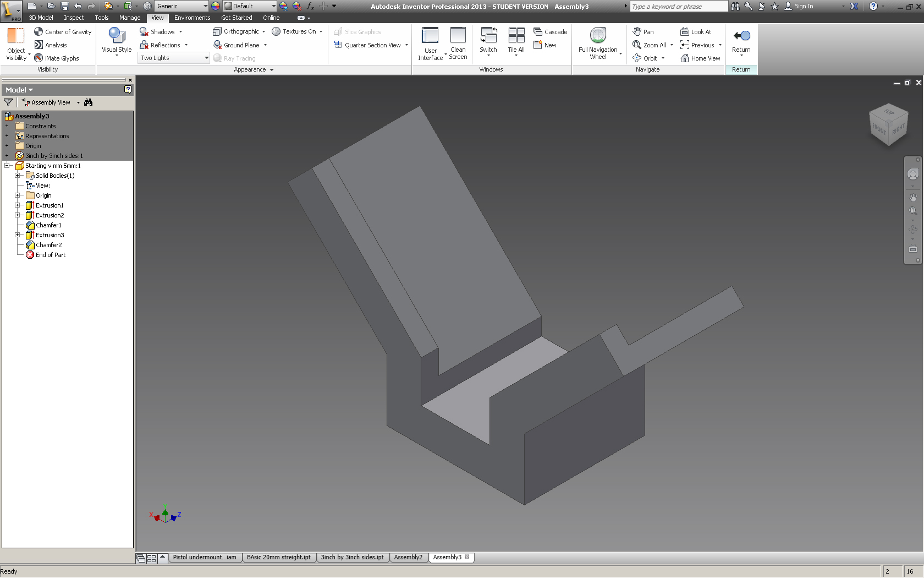924x578 pixels.
Task: Click the binoculars search icon in title bar
Action: [735, 6]
